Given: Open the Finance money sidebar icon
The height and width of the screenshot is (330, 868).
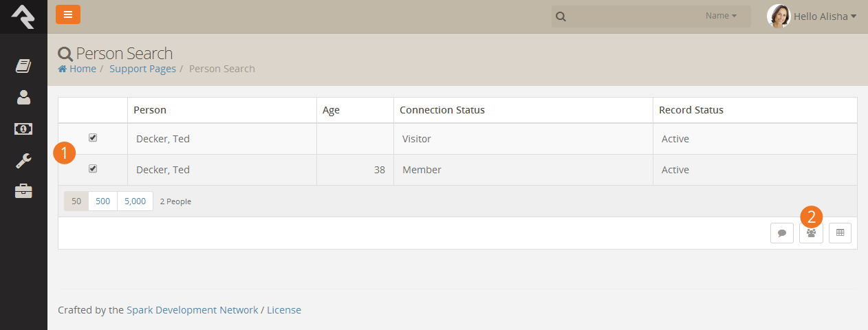Looking at the screenshot, I should tap(23, 129).
